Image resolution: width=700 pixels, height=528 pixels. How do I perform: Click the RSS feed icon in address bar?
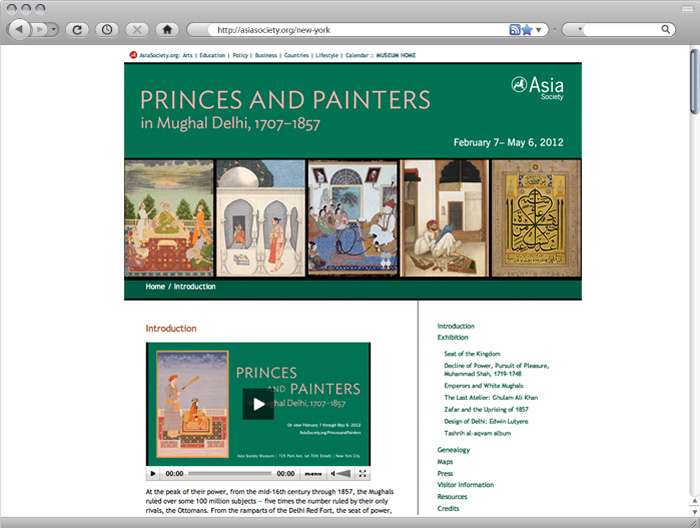coord(515,30)
